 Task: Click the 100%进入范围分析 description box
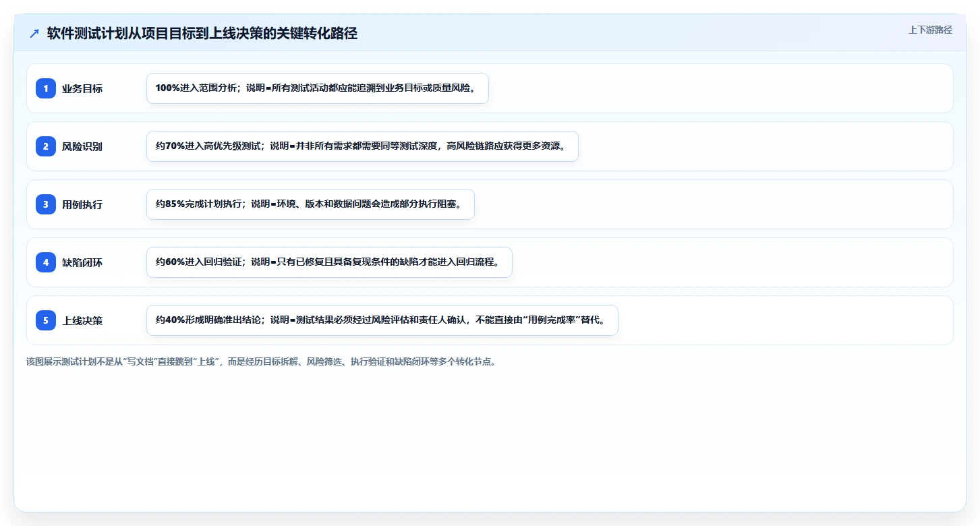point(318,88)
